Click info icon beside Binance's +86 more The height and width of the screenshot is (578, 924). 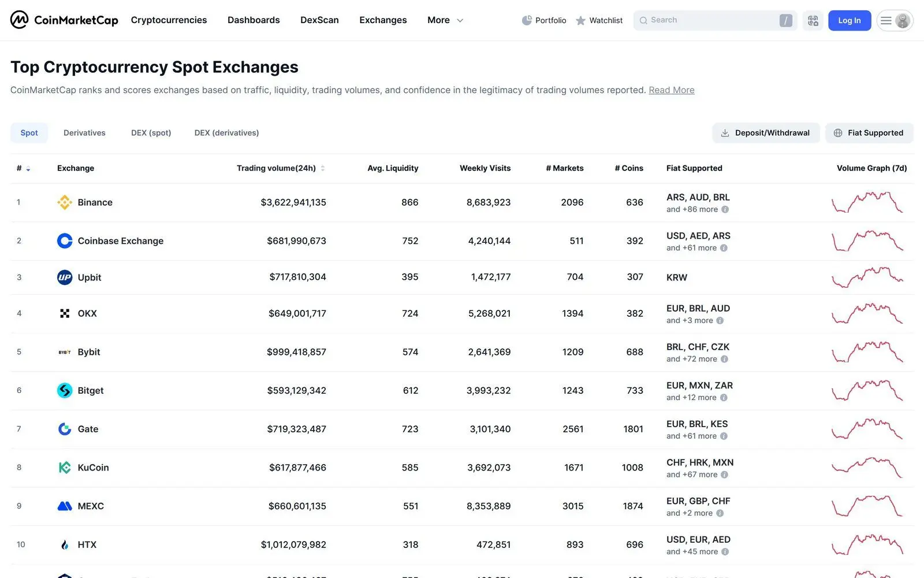pos(725,209)
